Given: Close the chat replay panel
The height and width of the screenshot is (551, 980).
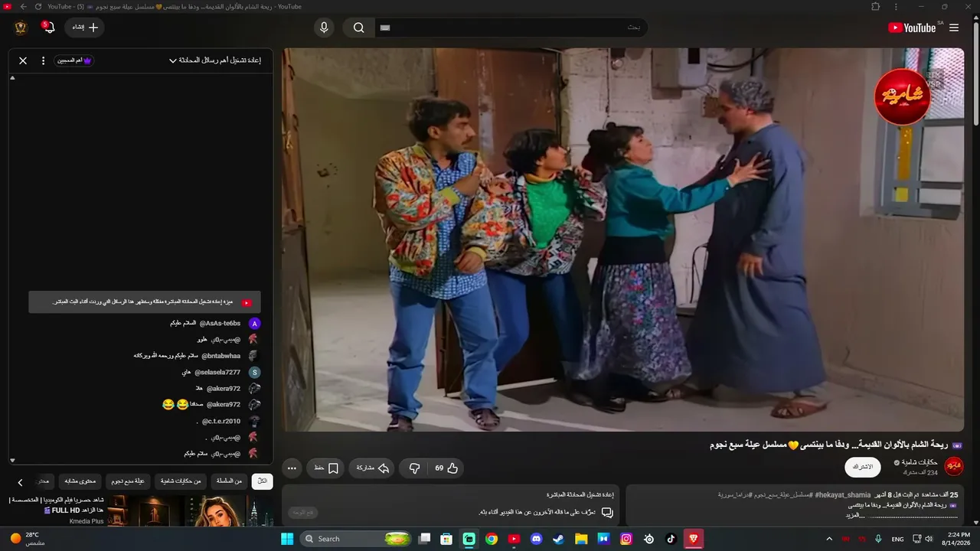Looking at the screenshot, I should pos(23,60).
